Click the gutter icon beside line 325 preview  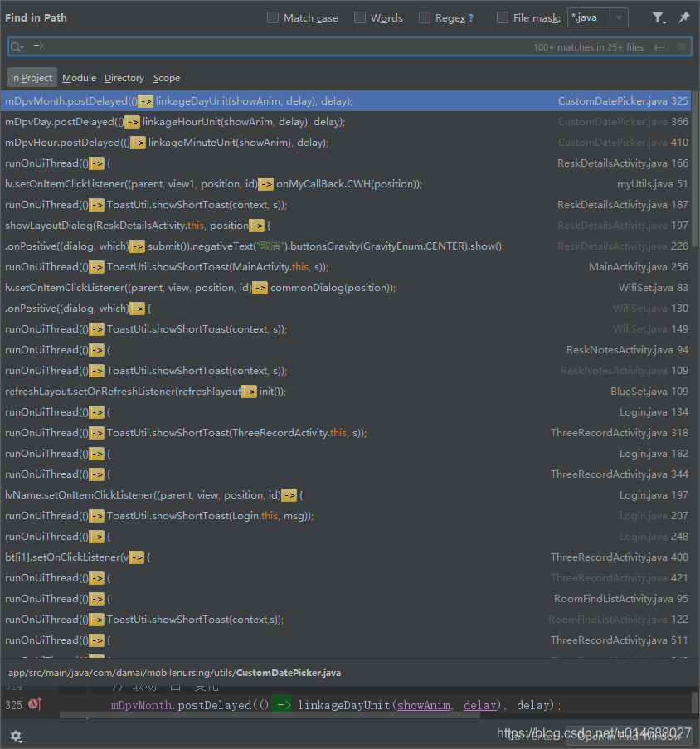pyautogui.click(x=32, y=703)
